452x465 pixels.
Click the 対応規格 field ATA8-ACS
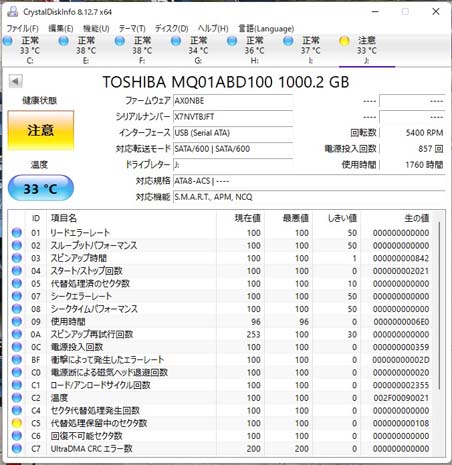tap(309, 181)
